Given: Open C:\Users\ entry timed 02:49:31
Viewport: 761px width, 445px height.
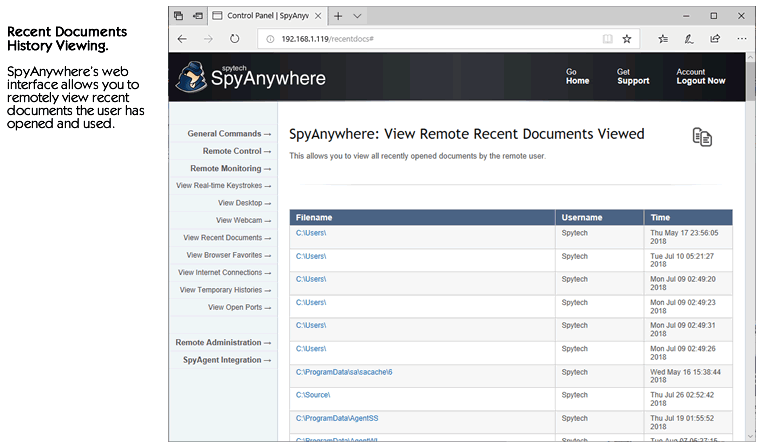Looking at the screenshot, I should [x=311, y=325].
